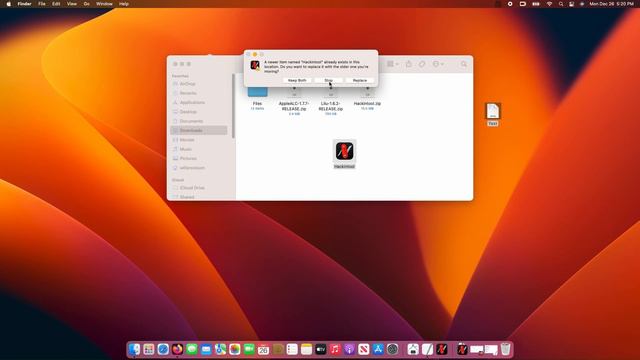Image resolution: width=640 pixels, height=360 pixels.
Task: Open the Help menu
Action: coord(124,4)
